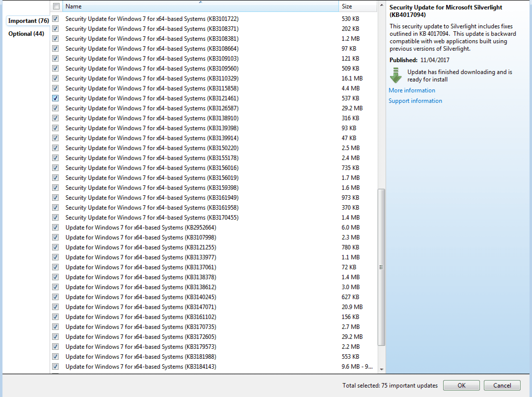
Task: Deselect the KB3150220 update checkbox
Action: point(55,148)
